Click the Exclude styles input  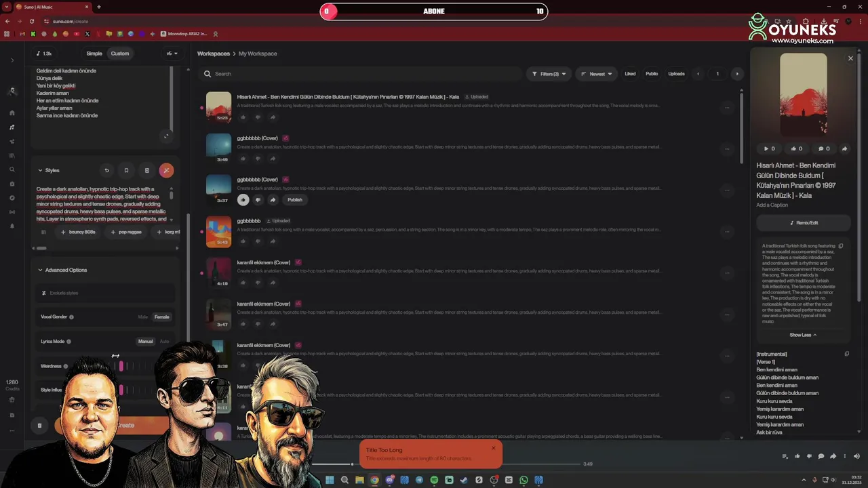coord(105,293)
